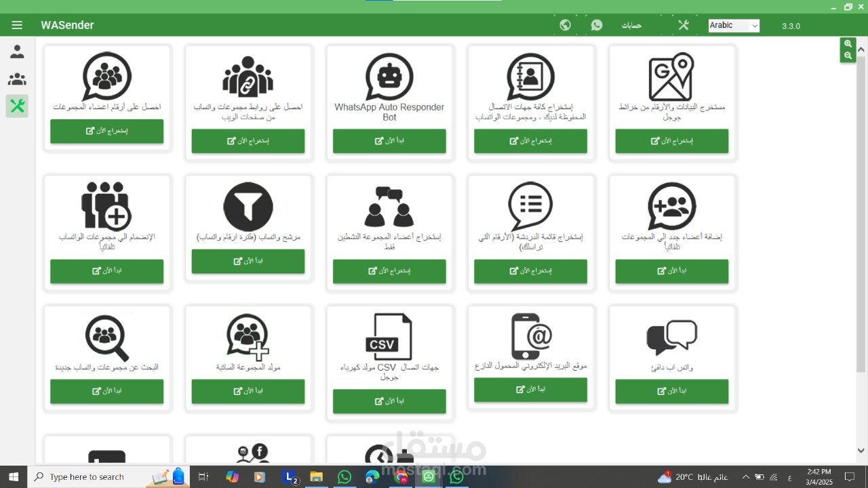Click the Windows Start button
Viewport: 868px width, 488px height.
[14, 477]
